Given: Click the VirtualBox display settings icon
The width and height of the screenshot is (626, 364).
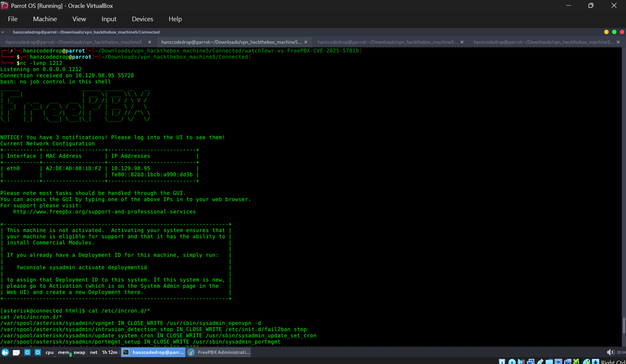Looking at the screenshot, I should pyautogui.click(x=558, y=362).
